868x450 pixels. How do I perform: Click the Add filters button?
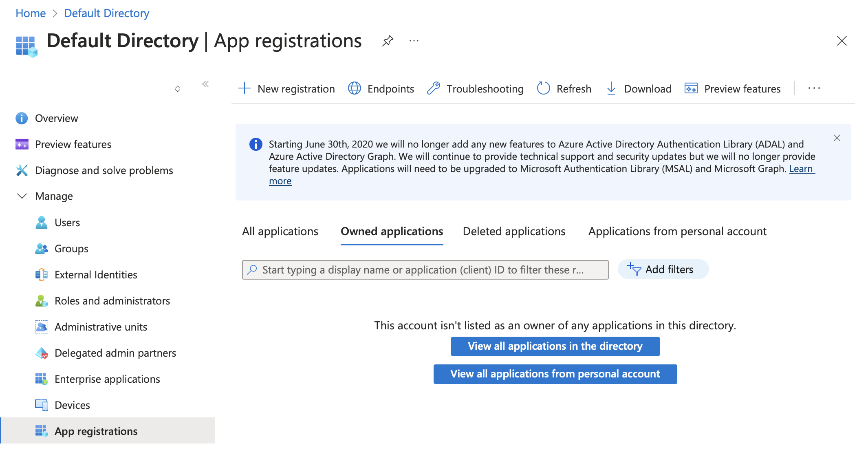click(663, 269)
